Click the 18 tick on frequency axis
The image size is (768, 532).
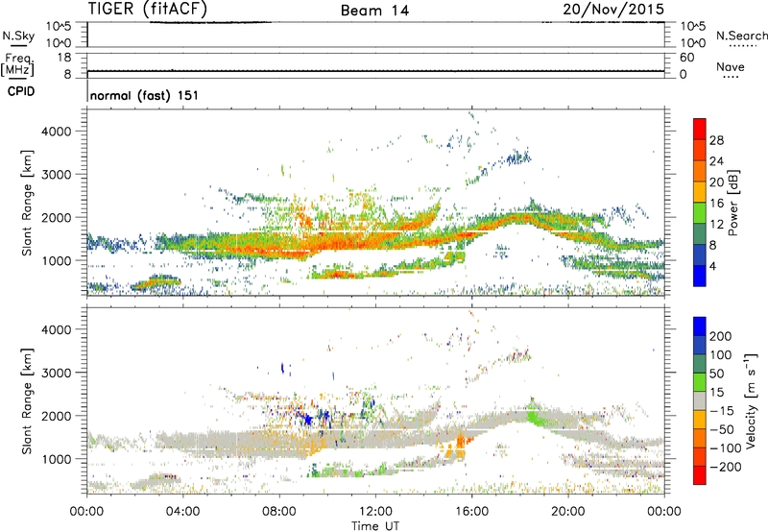pyautogui.click(x=64, y=58)
